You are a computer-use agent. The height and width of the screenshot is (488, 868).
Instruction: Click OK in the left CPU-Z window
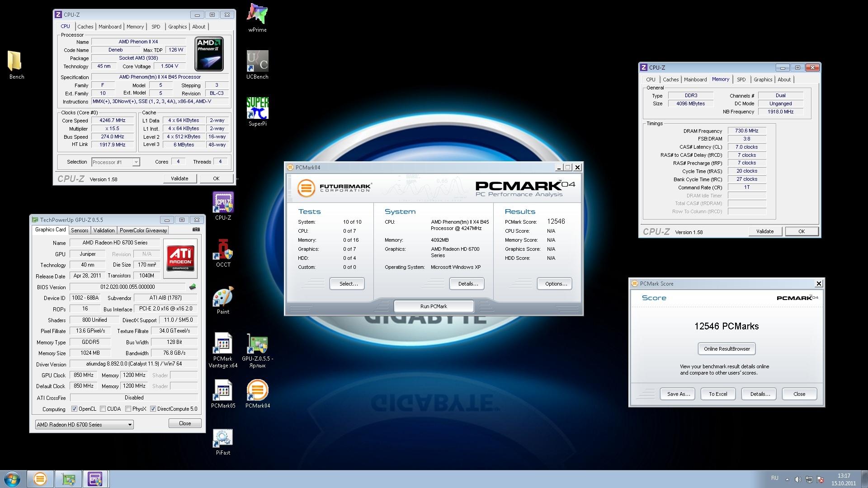(216, 178)
